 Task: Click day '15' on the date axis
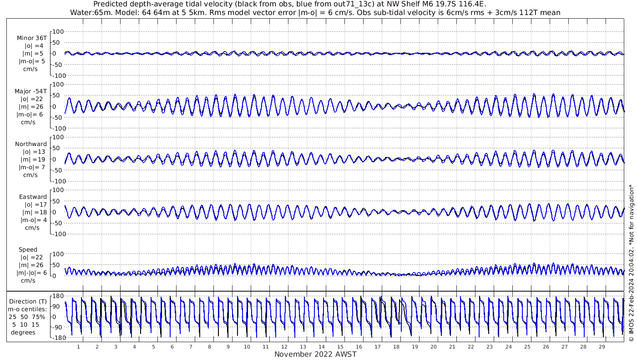340,347
